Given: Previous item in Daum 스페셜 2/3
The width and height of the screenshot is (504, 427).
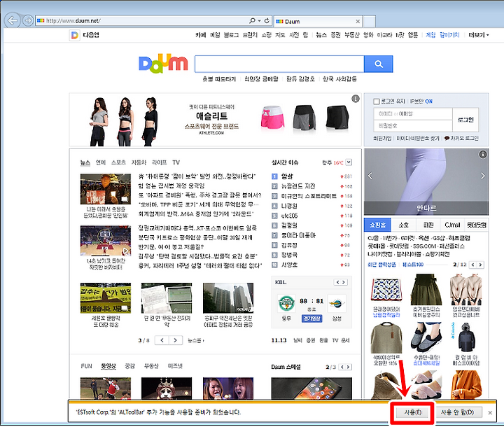Looking at the screenshot, I should (342, 367).
